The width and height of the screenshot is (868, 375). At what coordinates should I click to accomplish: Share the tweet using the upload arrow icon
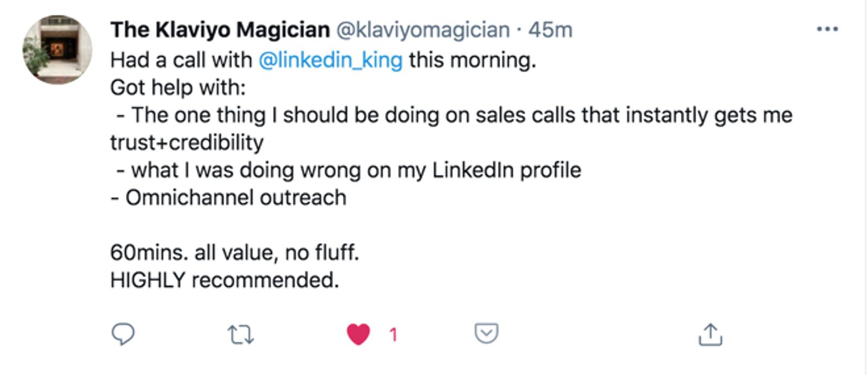tap(710, 334)
